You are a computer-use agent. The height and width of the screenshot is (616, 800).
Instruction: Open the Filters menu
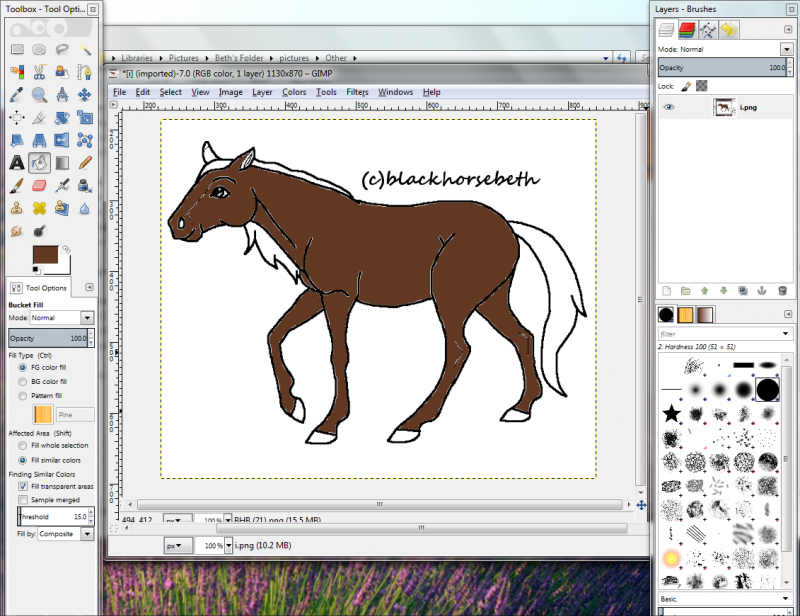click(x=357, y=92)
